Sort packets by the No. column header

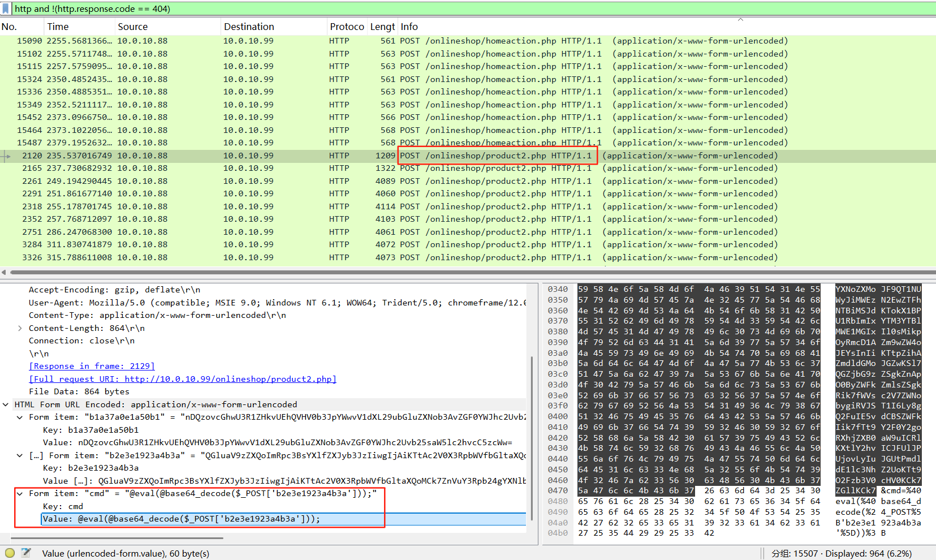pyautogui.click(x=21, y=27)
